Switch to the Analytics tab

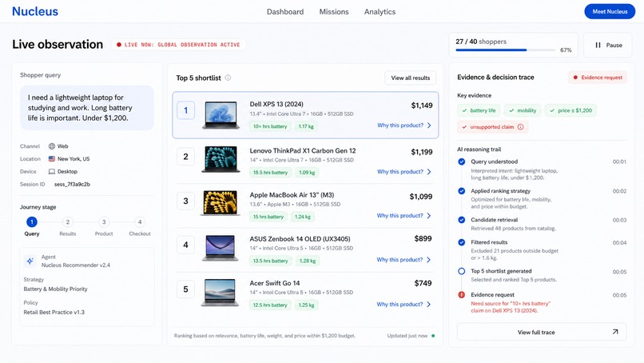(380, 12)
